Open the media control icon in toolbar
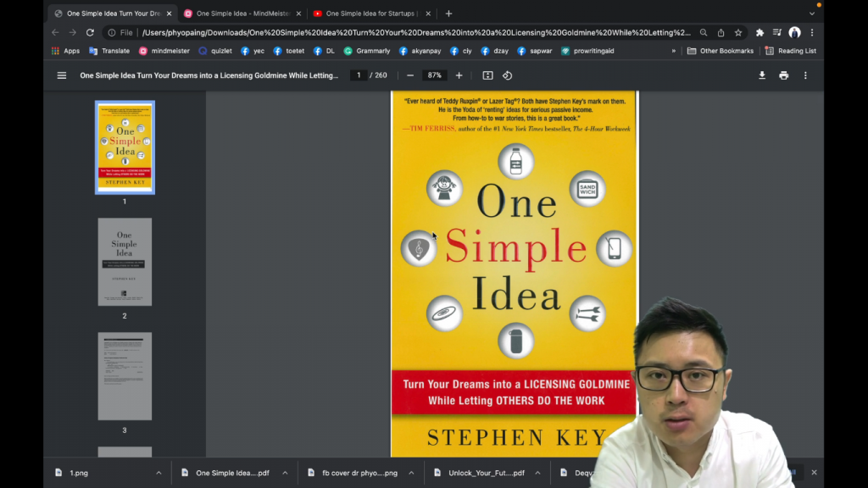 coord(777,33)
